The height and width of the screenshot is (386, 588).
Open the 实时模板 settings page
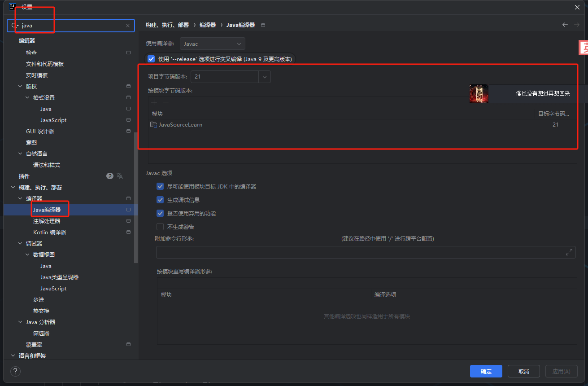pyautogui.click(x=37, y=75)
